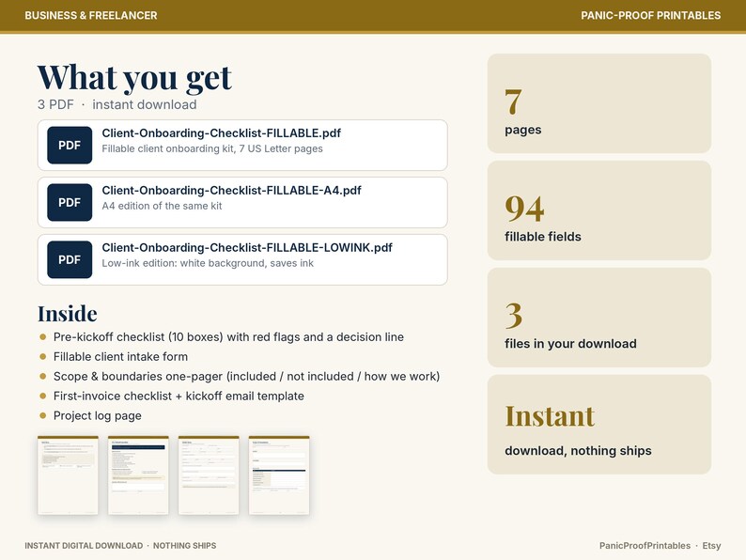Image resolution: width=746 pixels, height=560 pixels.
Task: Click the PDF icon beside Client-Onboarding-Checklist-FILLABLE.pdf
Action: [70, 145]
